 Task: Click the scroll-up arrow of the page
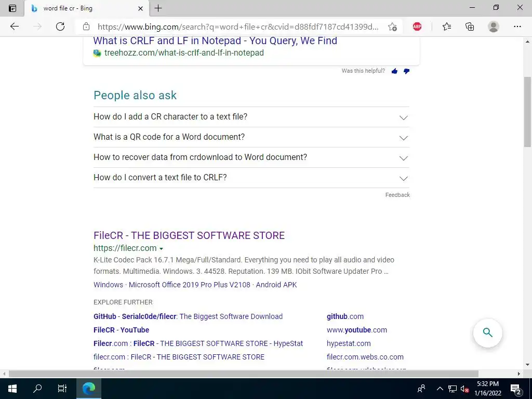tap(528, 42)
